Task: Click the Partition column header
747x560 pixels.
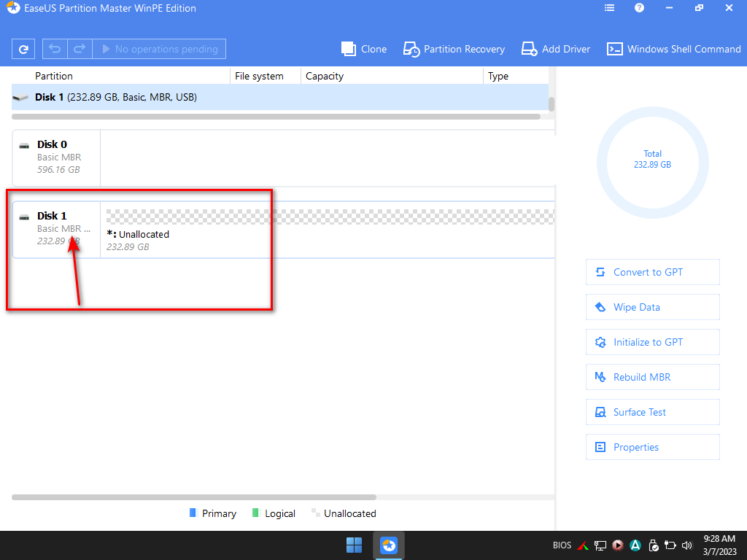Action: (54, 76)
